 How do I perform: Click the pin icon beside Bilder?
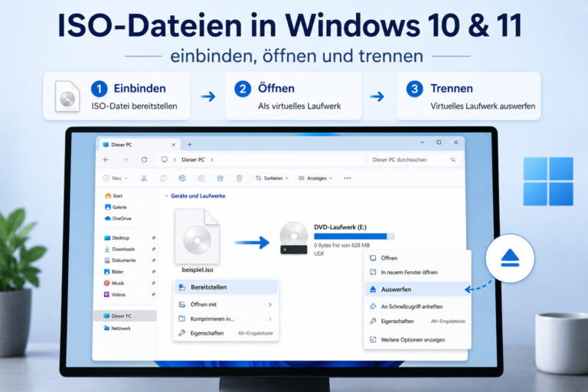(x=153, y=272)
